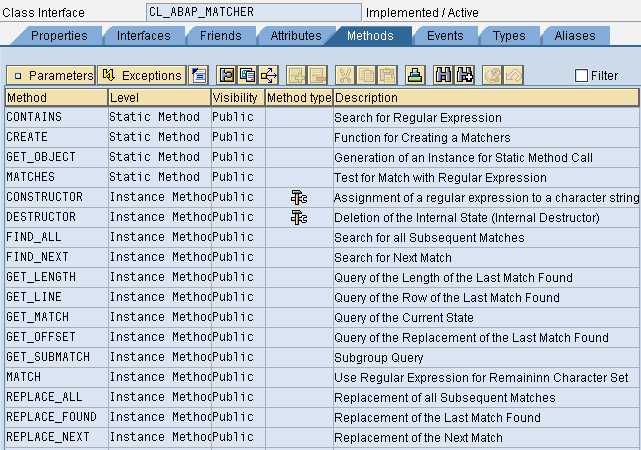Click 'Query of the Current State' description

tap(404, 318)
